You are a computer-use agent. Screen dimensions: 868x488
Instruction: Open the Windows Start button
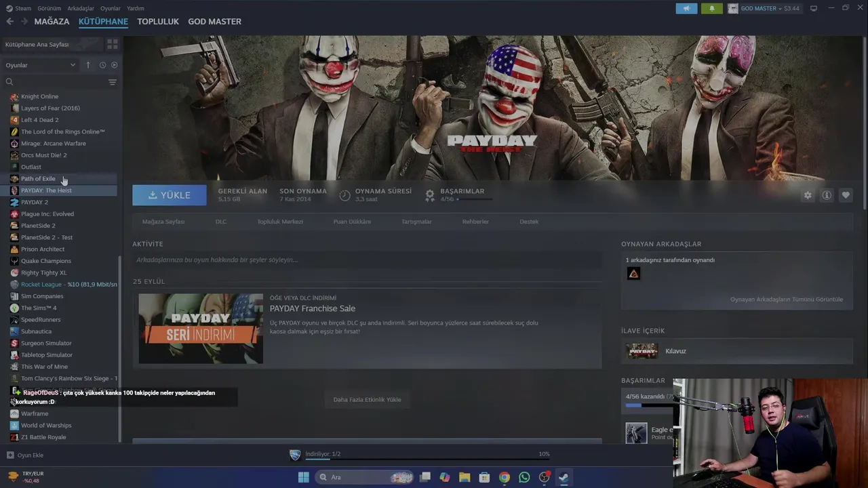pos(303,477)
